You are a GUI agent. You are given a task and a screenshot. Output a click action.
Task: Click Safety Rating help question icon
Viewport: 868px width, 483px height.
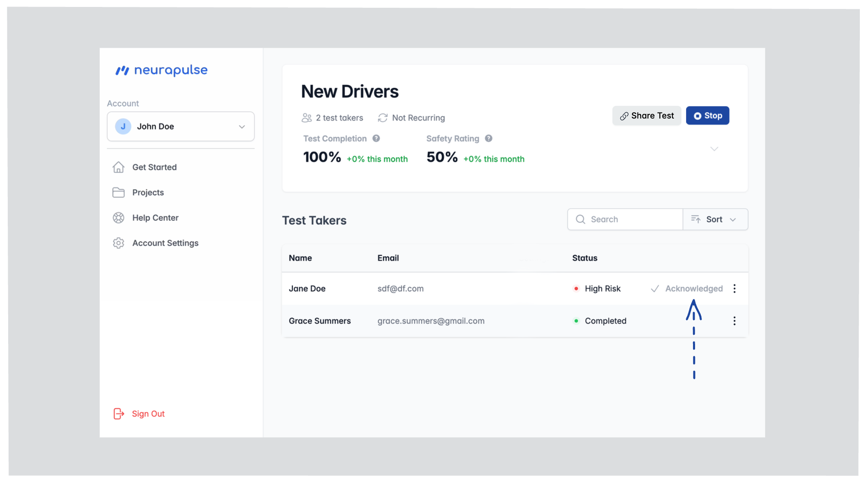pyautogui.click(x=488, y=138)
